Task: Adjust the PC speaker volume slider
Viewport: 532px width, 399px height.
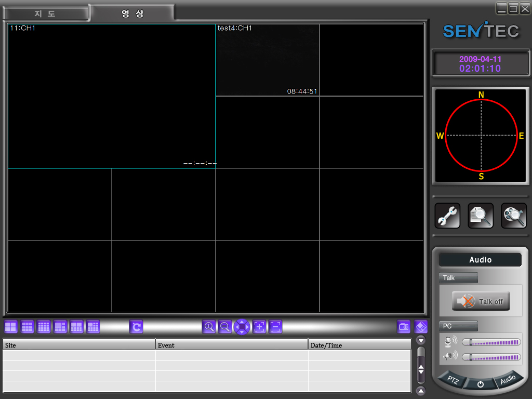Action: [x=470, y=357]
